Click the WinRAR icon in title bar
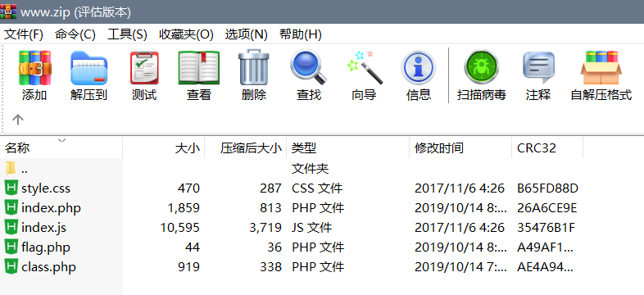Screen dimensions: 644x295 [8, 11]
